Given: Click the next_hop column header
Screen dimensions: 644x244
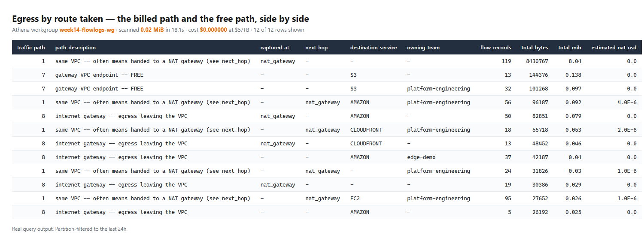Looking at the screenshot, I should (316, 48).
